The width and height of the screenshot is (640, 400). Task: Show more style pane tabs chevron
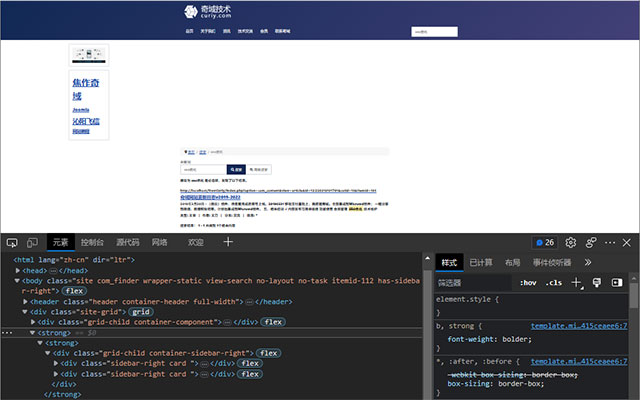(x=588, y=262)
